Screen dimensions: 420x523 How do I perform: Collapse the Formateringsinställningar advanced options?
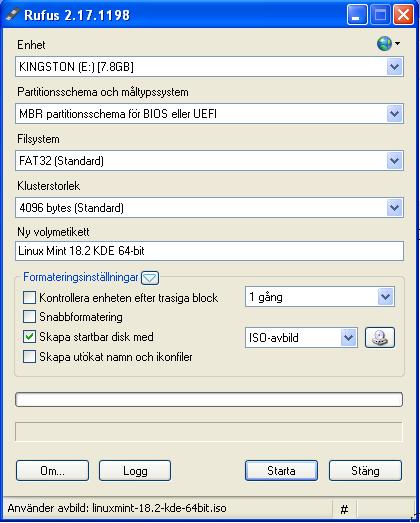point(150,278)
